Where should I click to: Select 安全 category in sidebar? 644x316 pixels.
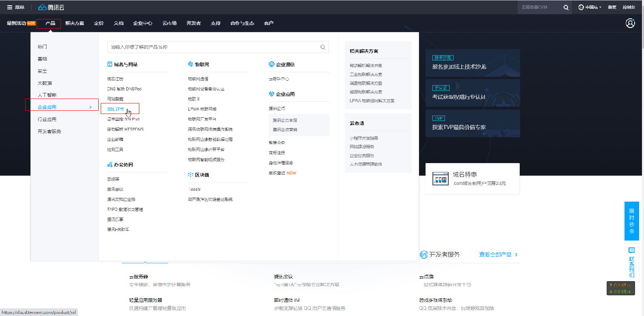pos(42,71)
